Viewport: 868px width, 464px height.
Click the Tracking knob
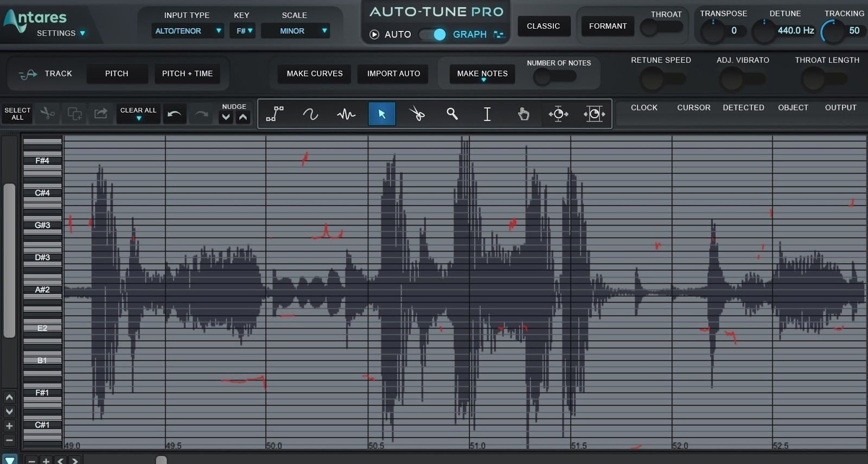click(x=833, y=31)
